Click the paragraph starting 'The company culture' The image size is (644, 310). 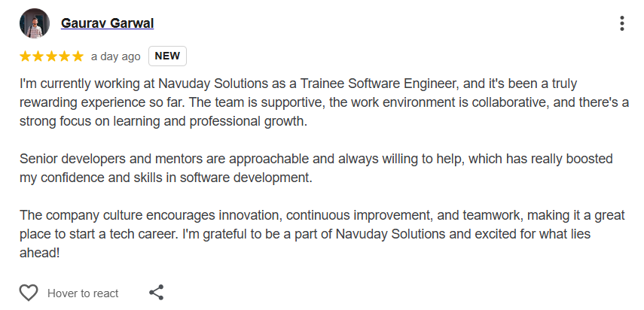[x=322, y=234]
